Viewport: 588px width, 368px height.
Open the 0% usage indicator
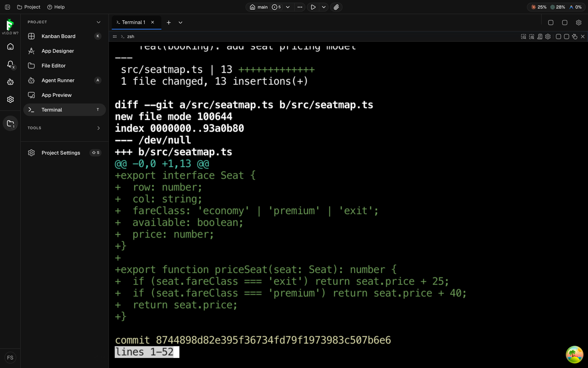pyautogui.click(x=575, y=7)
